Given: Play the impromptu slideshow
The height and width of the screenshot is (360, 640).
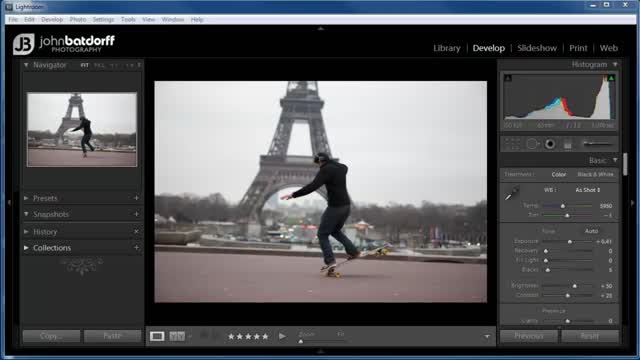Looking at the screenshot, I should pos(282,336).
